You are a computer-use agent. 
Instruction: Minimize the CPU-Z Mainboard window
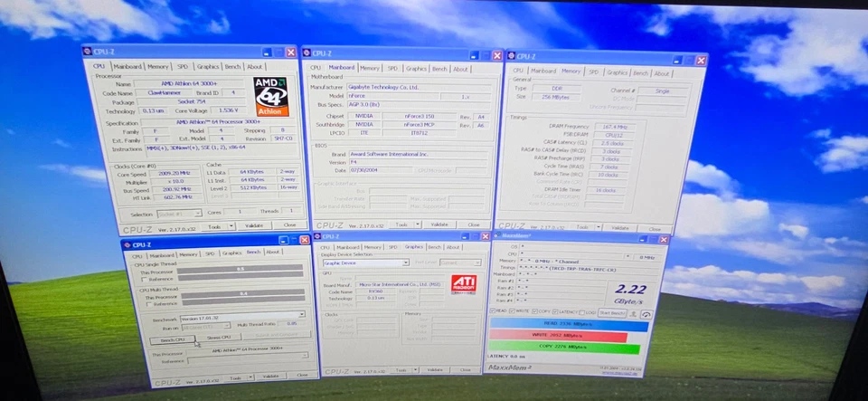click(x=474, y=55)
